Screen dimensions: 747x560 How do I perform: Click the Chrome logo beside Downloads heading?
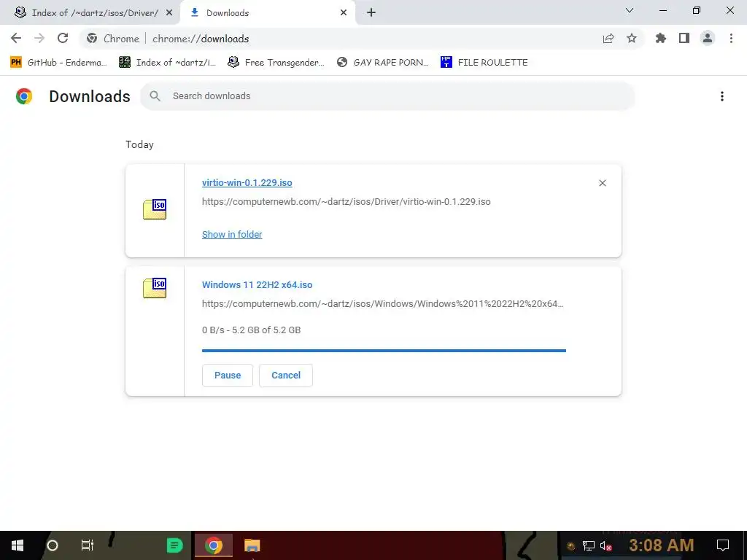pyautogui.click(x=24, y=96)
